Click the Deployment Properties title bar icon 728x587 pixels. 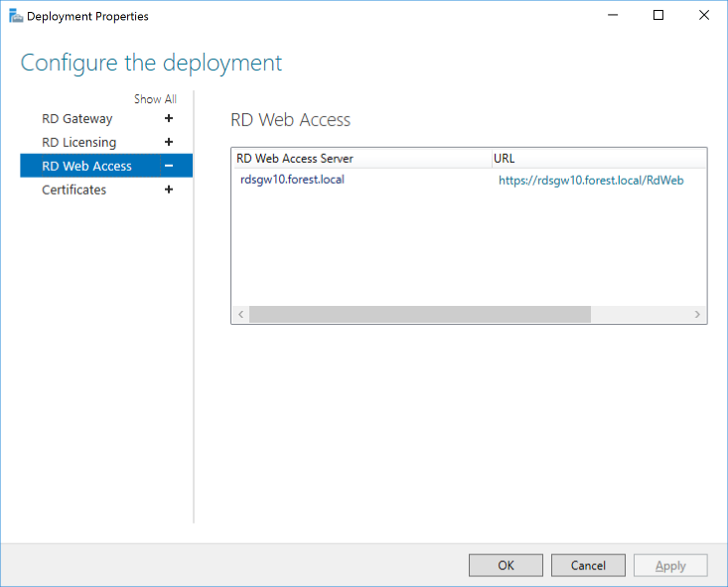click(x=15, y=16)
